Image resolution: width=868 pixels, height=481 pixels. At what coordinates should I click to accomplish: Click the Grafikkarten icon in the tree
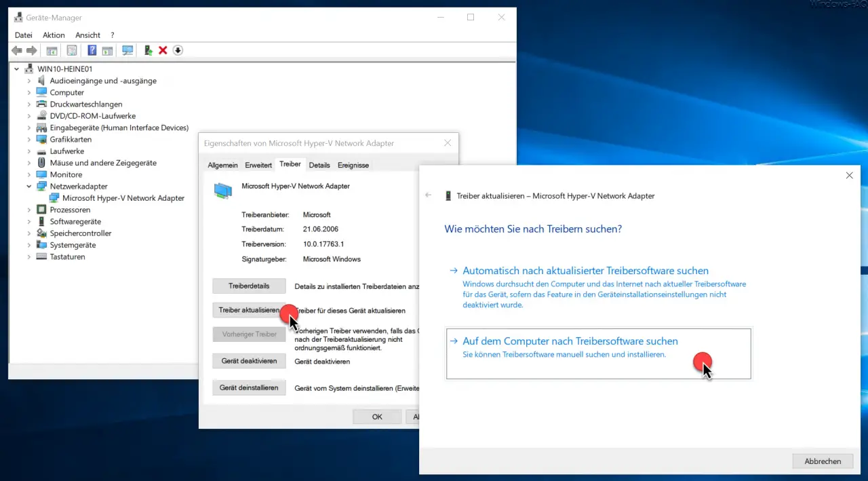(x=41, y=139)
